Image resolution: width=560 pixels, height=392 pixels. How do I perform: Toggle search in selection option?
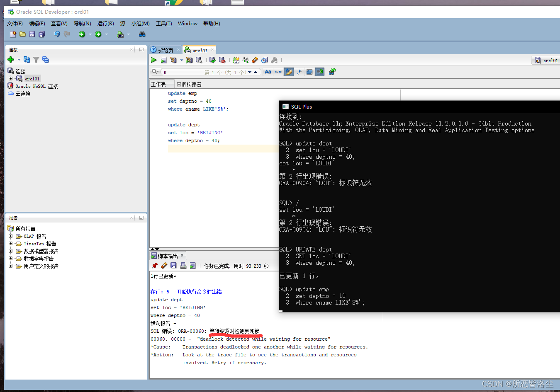(x=309, y=72)
